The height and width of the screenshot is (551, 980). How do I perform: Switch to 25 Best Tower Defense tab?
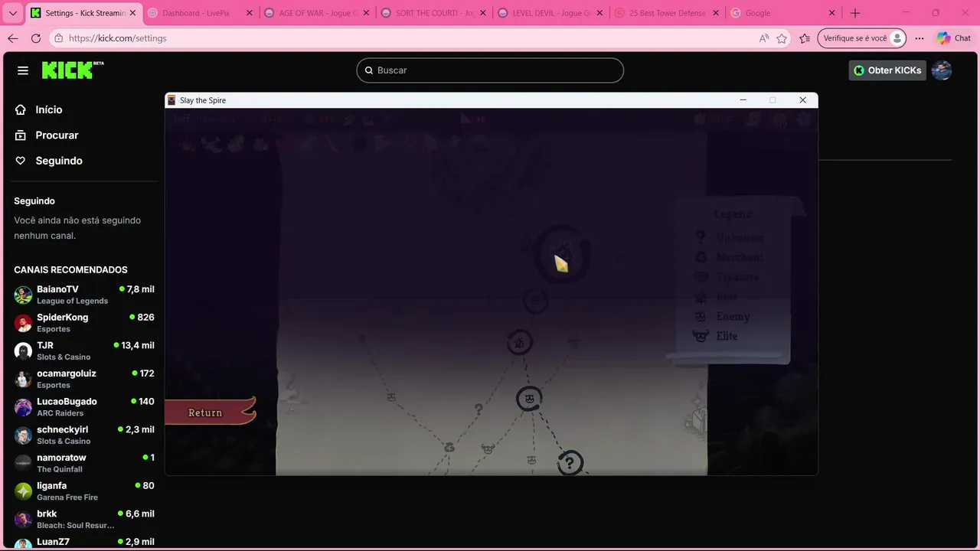coord(667,13)
